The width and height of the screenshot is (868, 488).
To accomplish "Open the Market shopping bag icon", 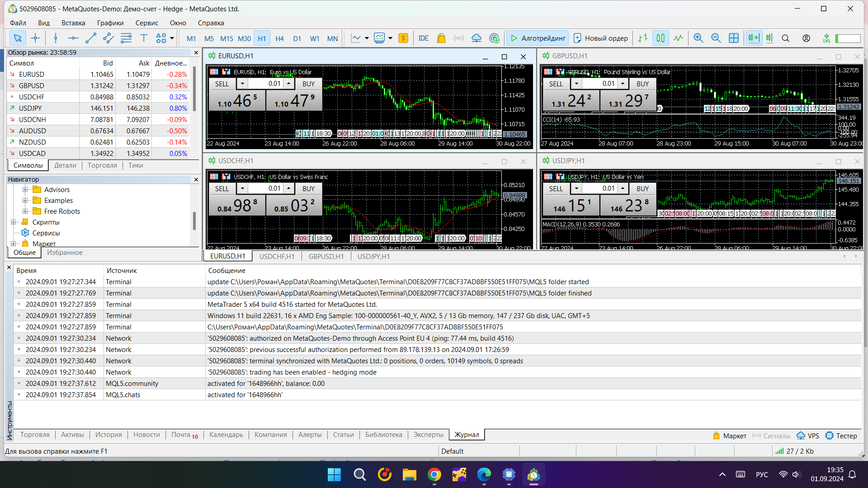I will tap(441, 38).
